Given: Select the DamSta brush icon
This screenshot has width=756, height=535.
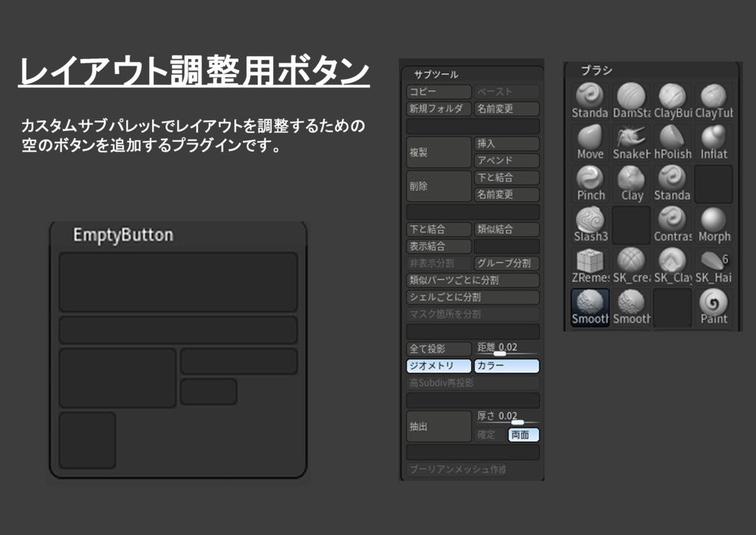Looking at the screenshot, I should click(x=631, y=100).
